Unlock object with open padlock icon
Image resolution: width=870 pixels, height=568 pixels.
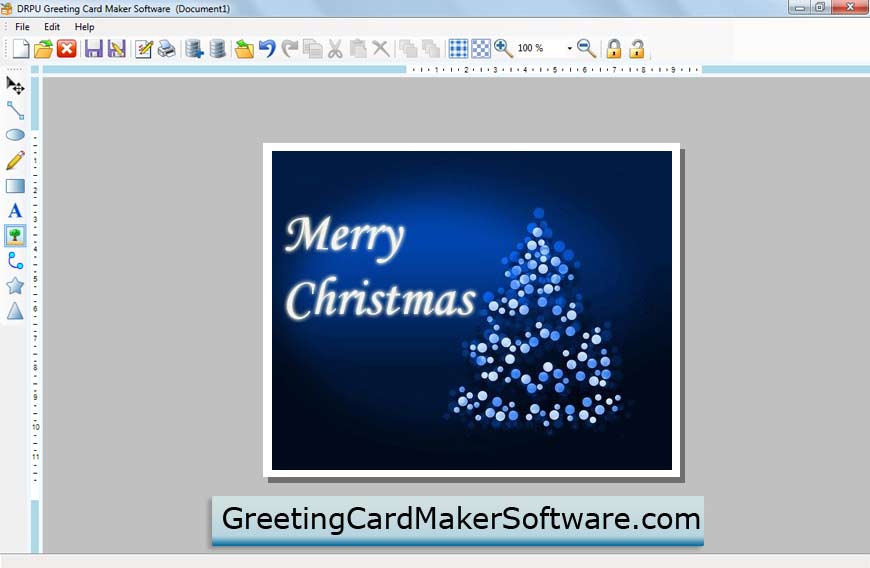click(637, 49)
